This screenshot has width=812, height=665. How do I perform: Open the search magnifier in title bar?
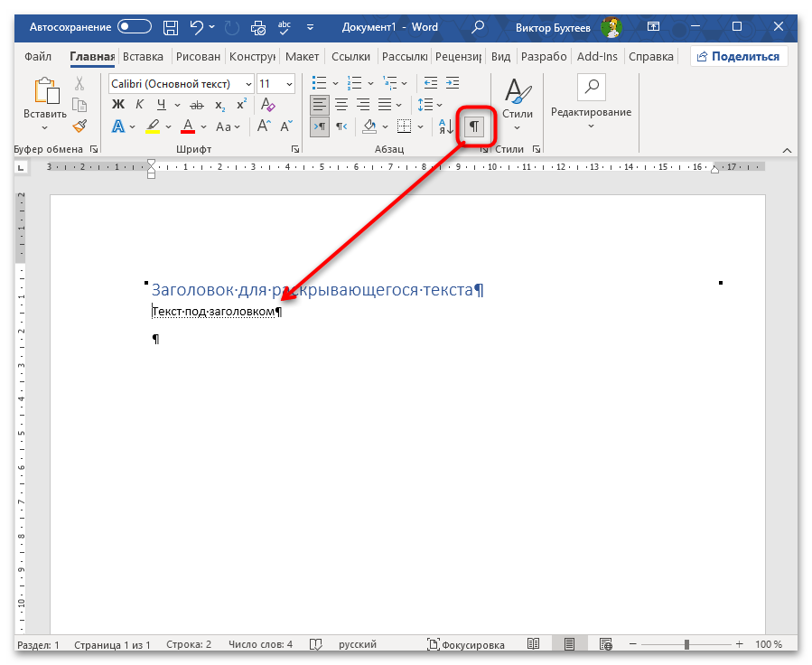478,27
